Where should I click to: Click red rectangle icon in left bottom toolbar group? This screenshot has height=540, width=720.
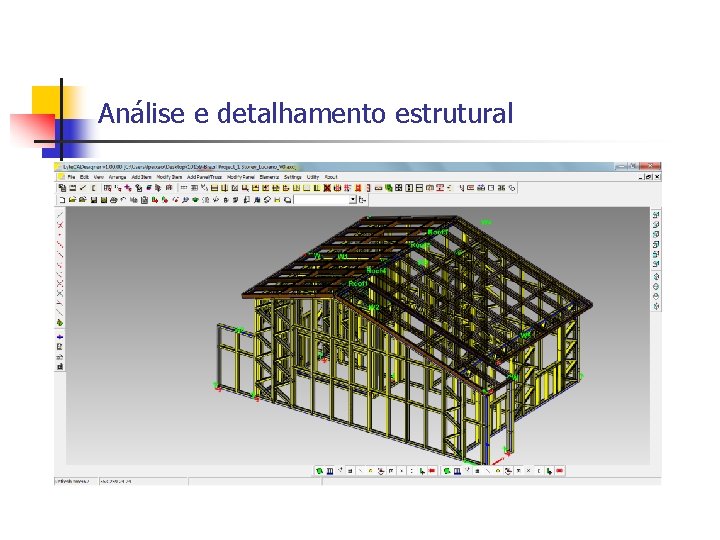coord(432,471)
